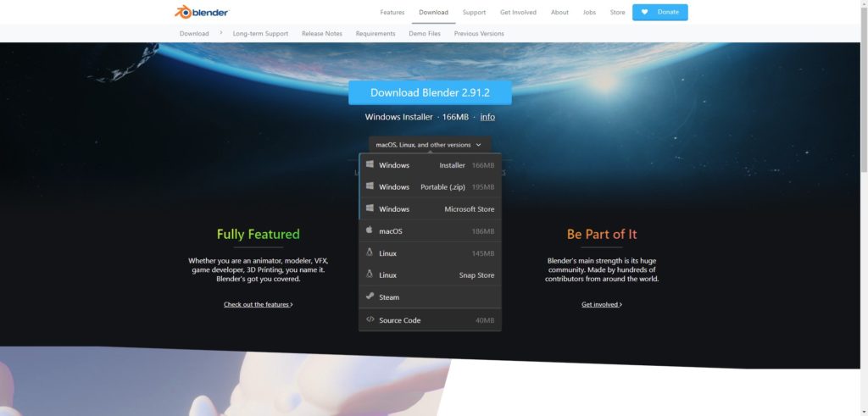The width and height of the screenshot is (868, 416).
Task: Click the info link beside 166MB
Action: click(487, 117)
